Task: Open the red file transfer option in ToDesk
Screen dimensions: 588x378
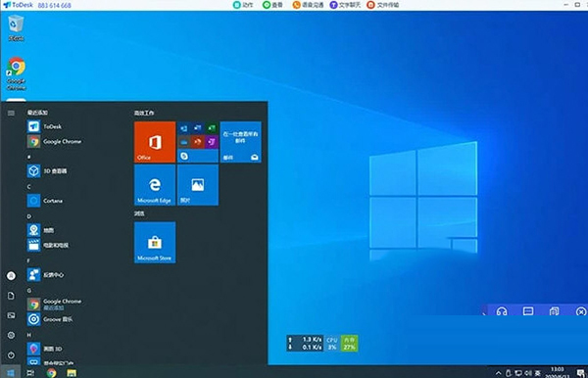Action: tap(382, 5)
